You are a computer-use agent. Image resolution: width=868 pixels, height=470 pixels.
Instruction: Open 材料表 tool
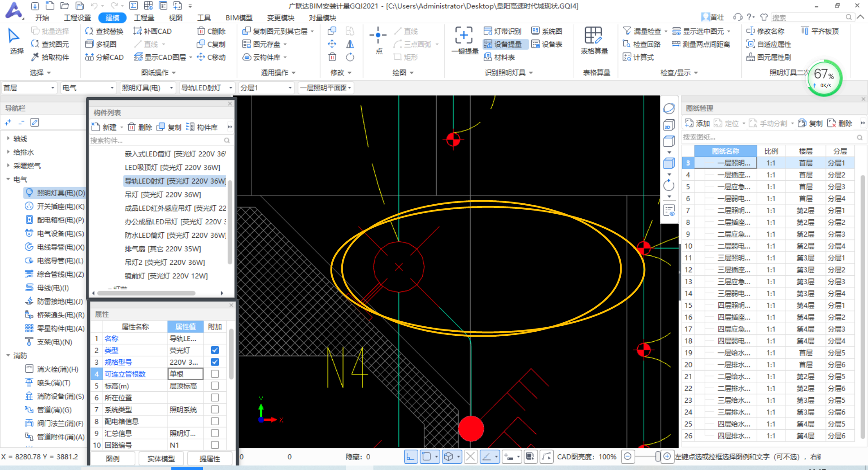click(499, 57)
